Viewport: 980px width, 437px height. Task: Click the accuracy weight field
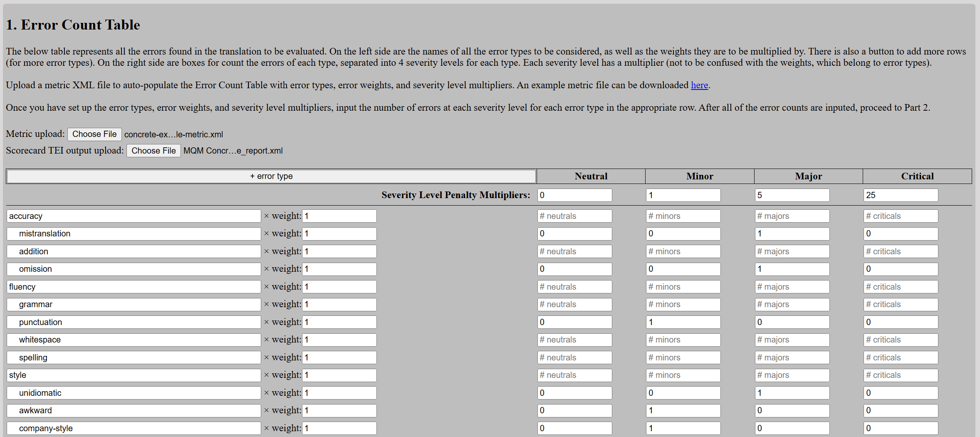(x=339, y=216)
